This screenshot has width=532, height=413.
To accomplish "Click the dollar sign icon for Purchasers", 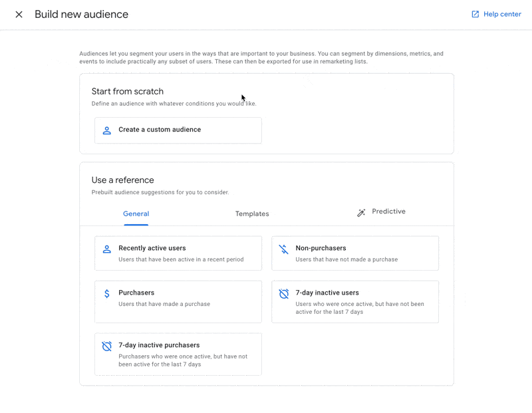I will click(107, 293).
